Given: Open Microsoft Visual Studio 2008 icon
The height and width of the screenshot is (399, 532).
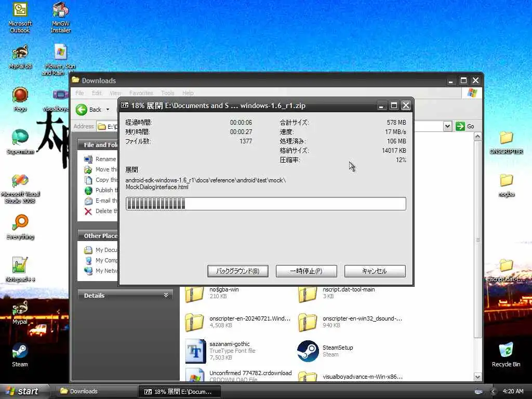Looking at the screenshot, I should point(20,188).
